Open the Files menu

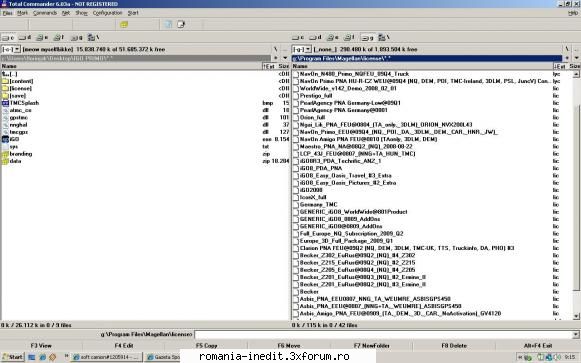[7, 13]
